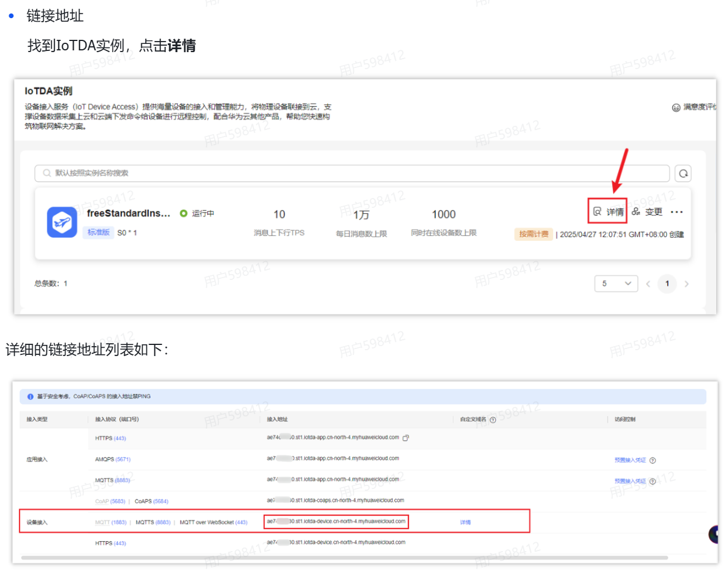The width and height of the screenshot is (728, 571).
Task: Click the top HTTPS (443) protocol in 应用接入
Action: click(x=111, y=438)
